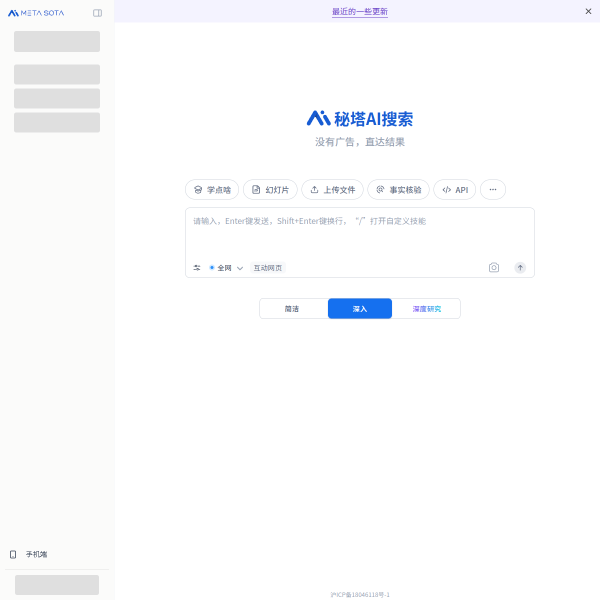This screenshot has height=600, width=600.
Task: Close the top announcement banner
Action: coord(588,11)
